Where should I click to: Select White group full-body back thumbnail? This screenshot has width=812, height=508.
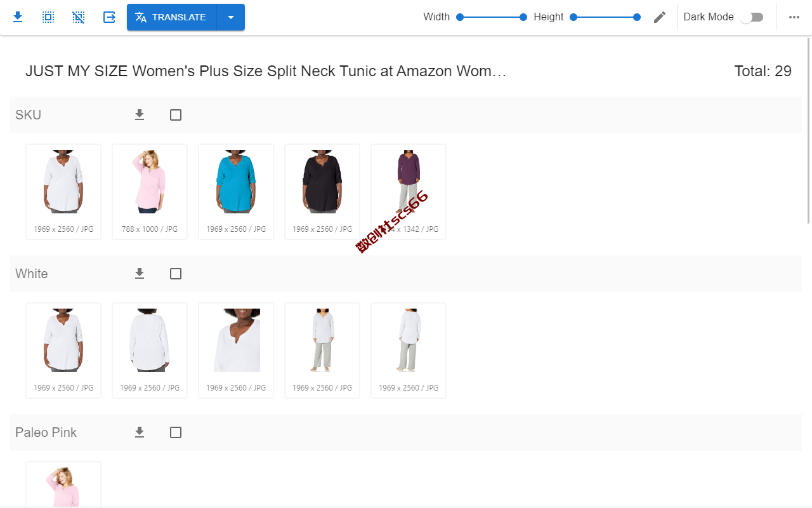coord(409,351)
